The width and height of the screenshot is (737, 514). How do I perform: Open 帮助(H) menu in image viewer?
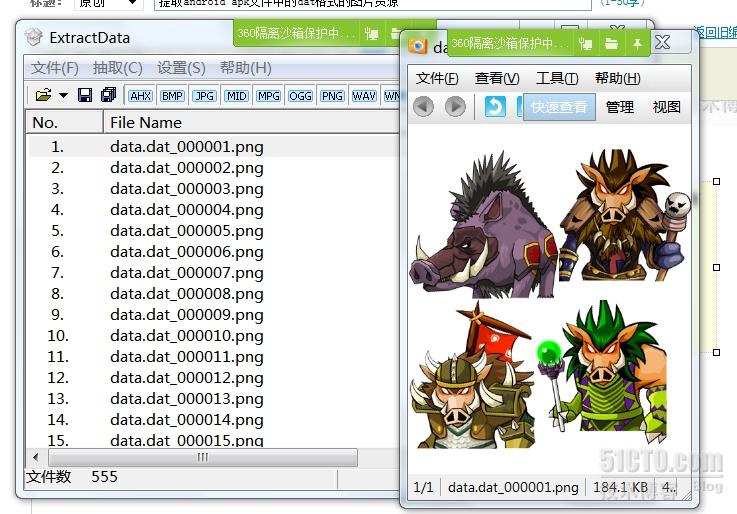618,78
